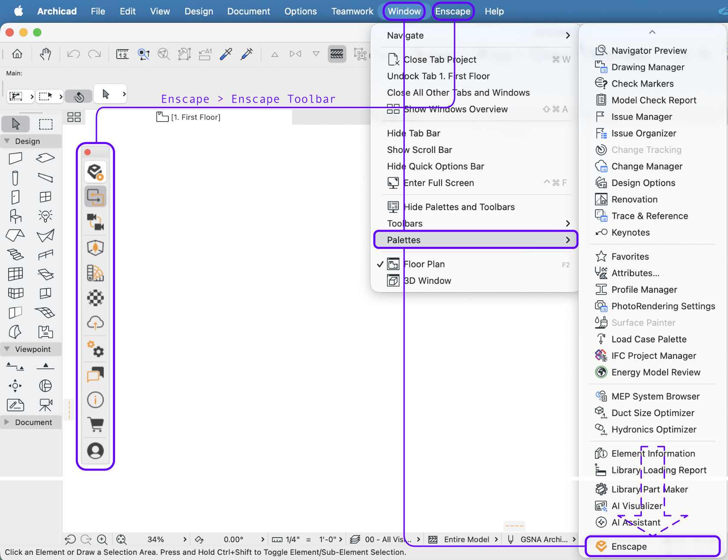Open Enscape General Settings gears icon
Image resolution: width=728 pixels, height=560 pixels.
tap(95, 349)
